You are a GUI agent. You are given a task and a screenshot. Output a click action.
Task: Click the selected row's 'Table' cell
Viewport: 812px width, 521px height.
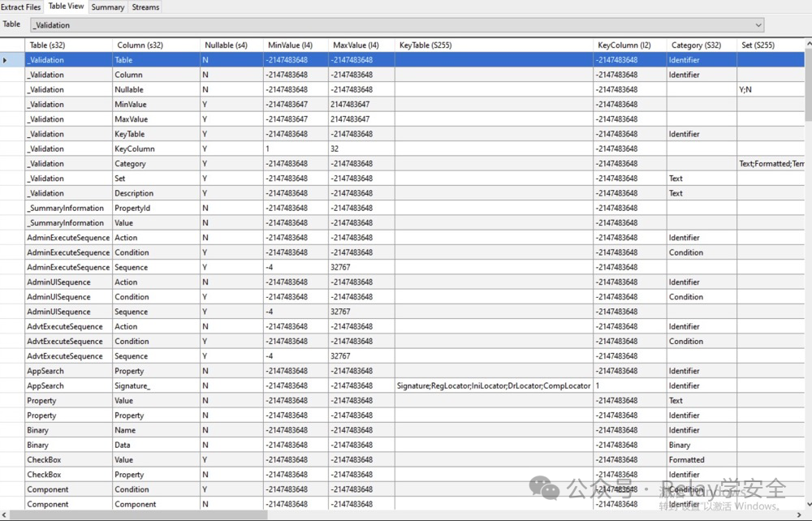(x=156, y=60)
